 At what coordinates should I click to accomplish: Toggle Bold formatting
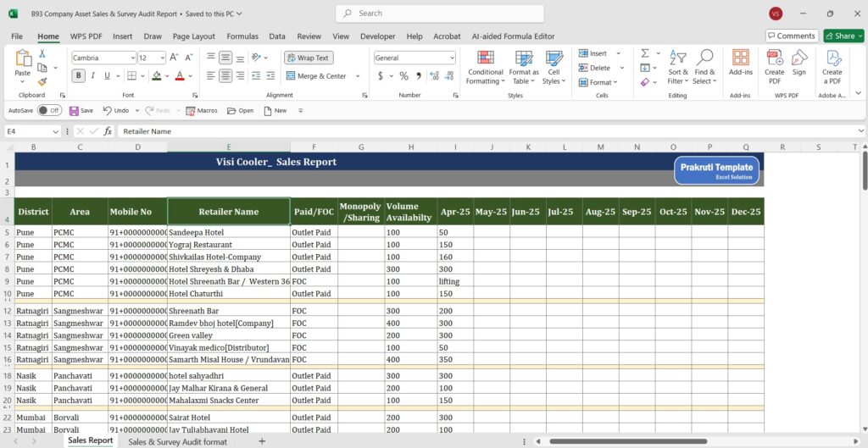click(79, 76)
